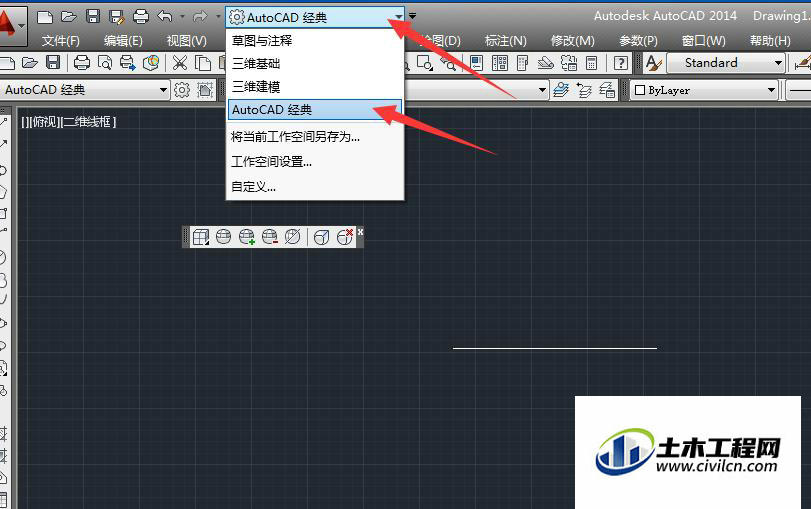Open the Undo history dropdown arrow

[x=182, y=17]
